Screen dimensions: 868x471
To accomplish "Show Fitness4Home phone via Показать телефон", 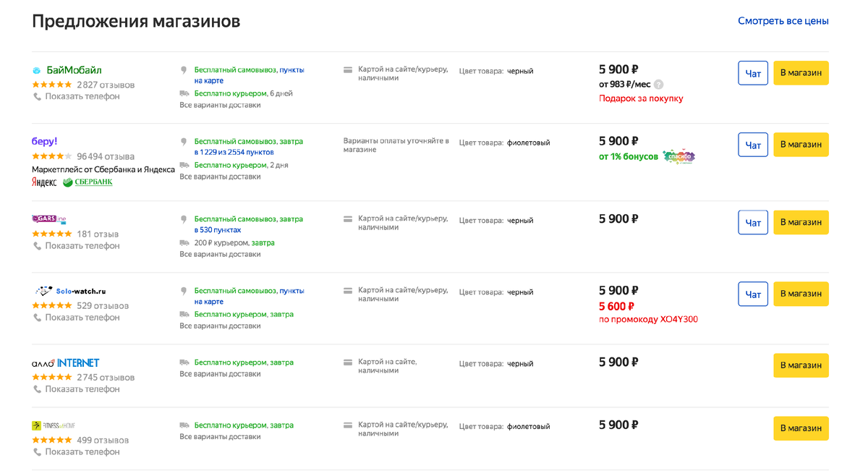I will tap(82, 452).
